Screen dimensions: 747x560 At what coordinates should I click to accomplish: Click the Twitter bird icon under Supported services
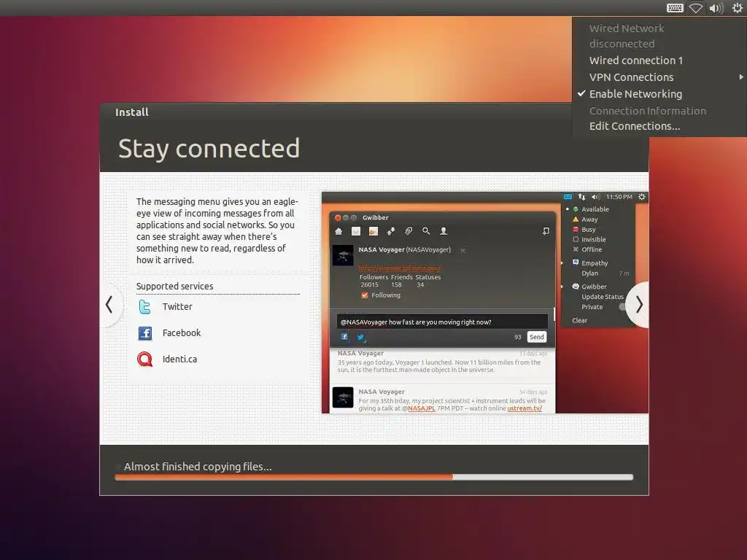(145, 307)
